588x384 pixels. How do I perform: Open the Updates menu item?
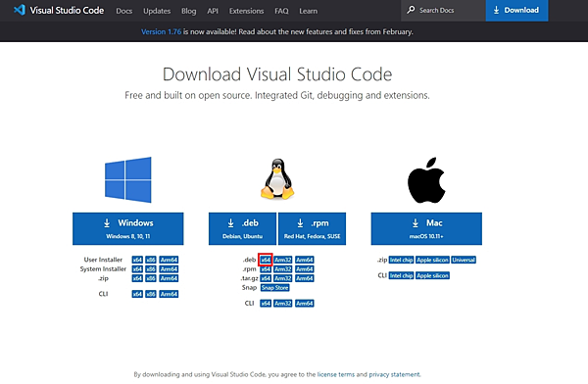click(157, 11)
